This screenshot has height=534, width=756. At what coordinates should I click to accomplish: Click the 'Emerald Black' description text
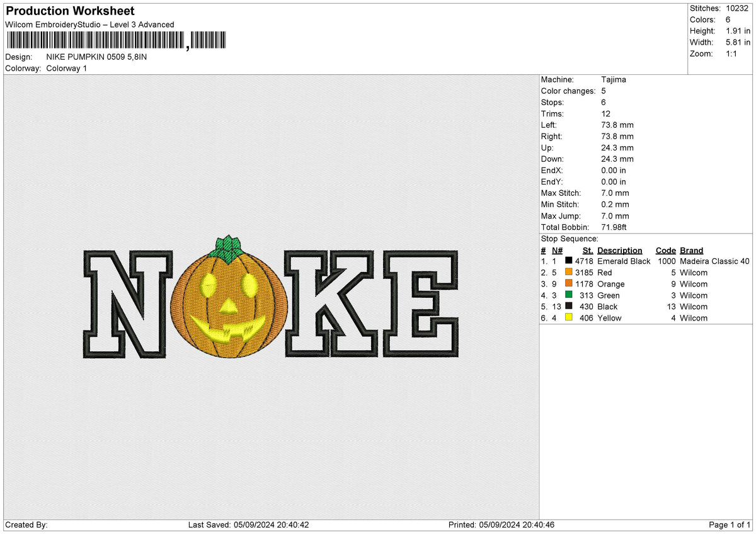tap(624, 261)
